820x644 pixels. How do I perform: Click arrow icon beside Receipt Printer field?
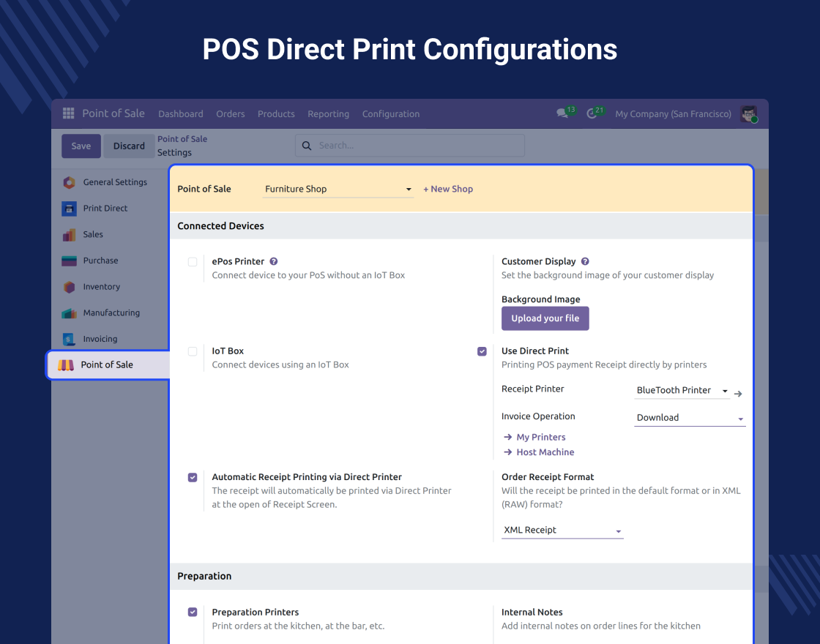(738, 394)
